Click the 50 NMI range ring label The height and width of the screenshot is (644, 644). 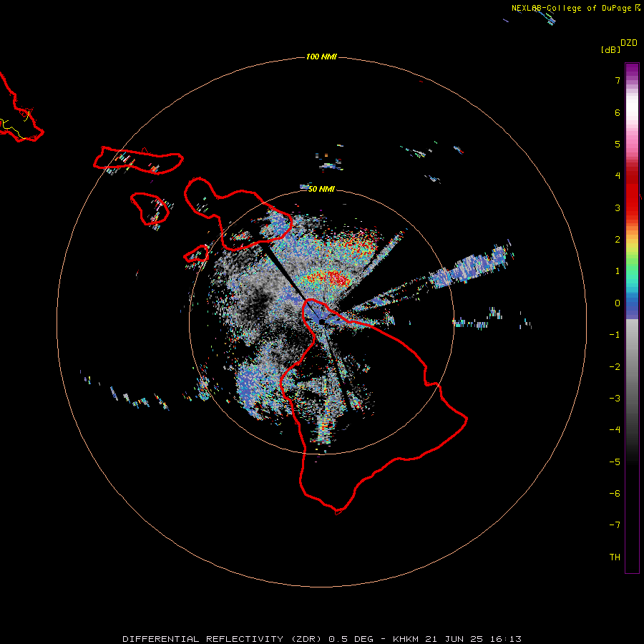[321, 189]
